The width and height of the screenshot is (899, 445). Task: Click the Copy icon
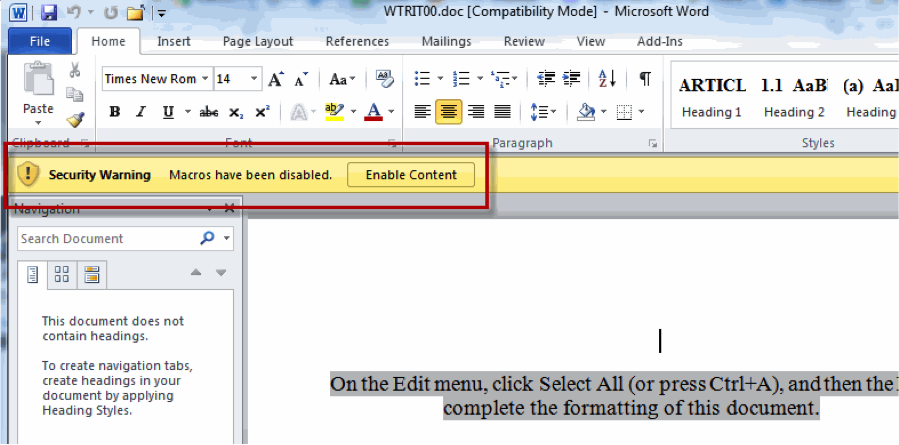click(x=75, y=94)
